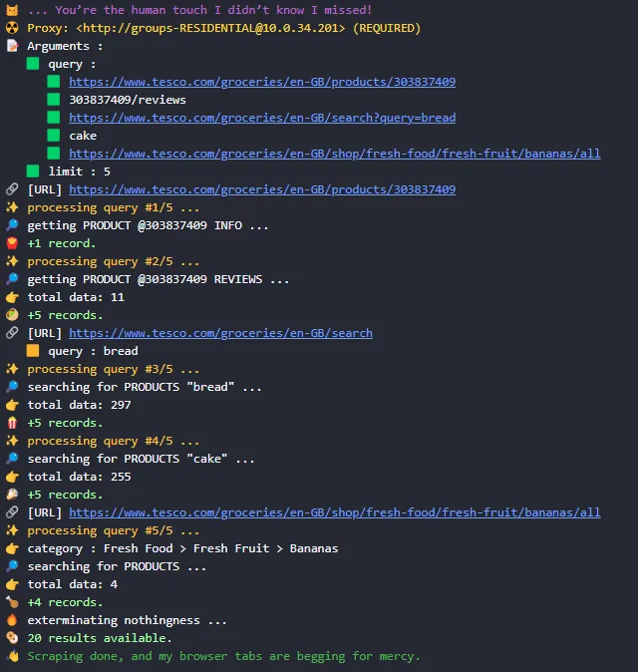
Task: Click the radioactive icon beside the Proxy line
Action: tap(12, 28)
